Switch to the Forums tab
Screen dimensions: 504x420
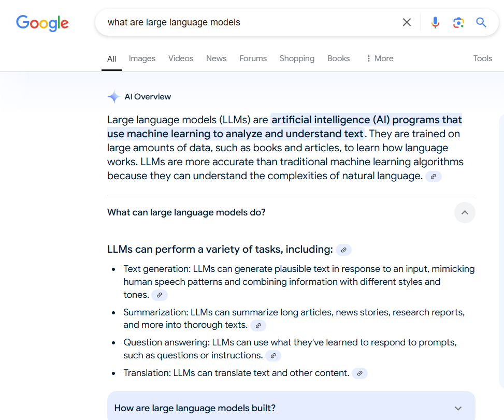[253, 59]
